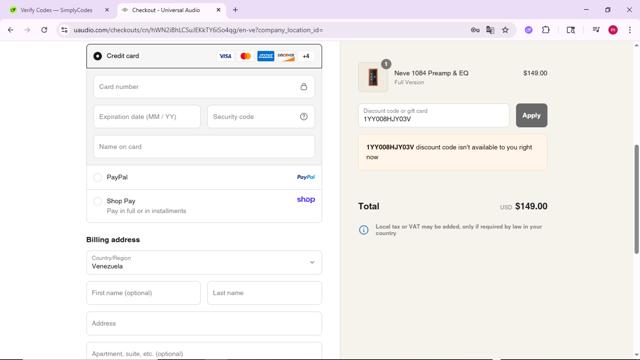Click the Apartment, suite field
This screenshot has height=360, width=640.
[204, 351]
